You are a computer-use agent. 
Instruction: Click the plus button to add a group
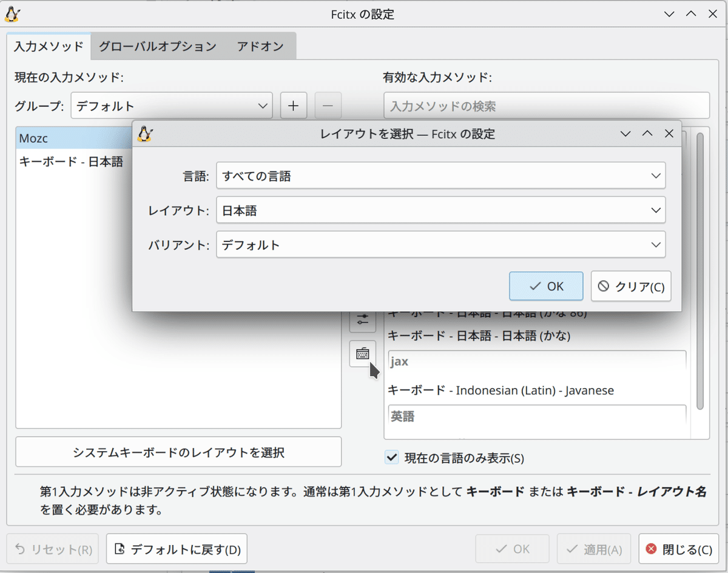[x=294, y=106]
